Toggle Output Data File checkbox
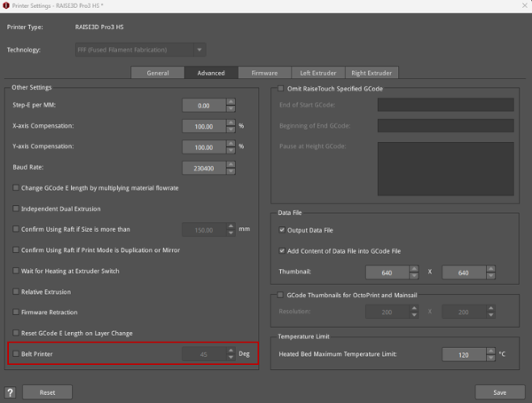Viewport: 532px width, 403px height. coord(282,231)
